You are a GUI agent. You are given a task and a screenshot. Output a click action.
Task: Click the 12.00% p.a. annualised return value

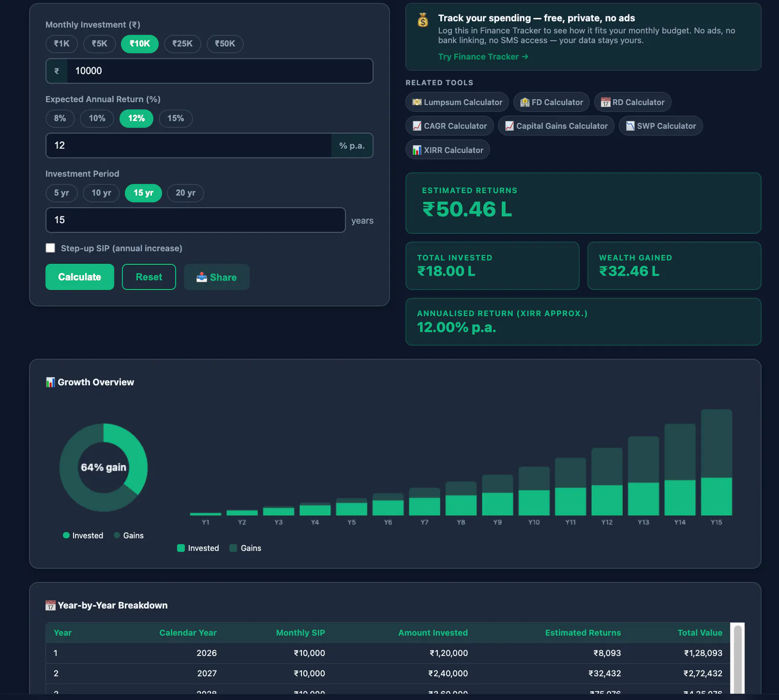(x=457, y=328)
